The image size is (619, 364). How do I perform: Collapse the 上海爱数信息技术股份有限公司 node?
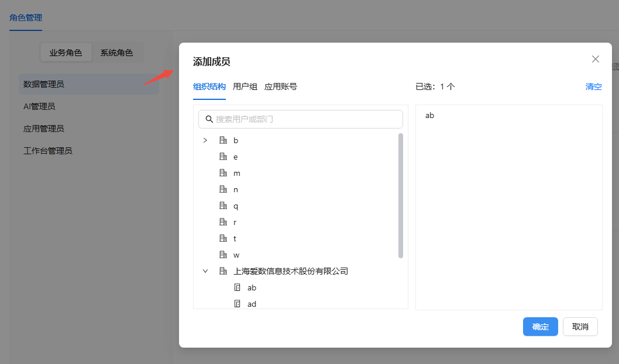205,271
